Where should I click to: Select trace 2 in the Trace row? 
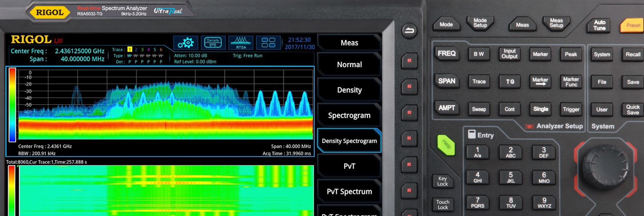coord(136,49)
